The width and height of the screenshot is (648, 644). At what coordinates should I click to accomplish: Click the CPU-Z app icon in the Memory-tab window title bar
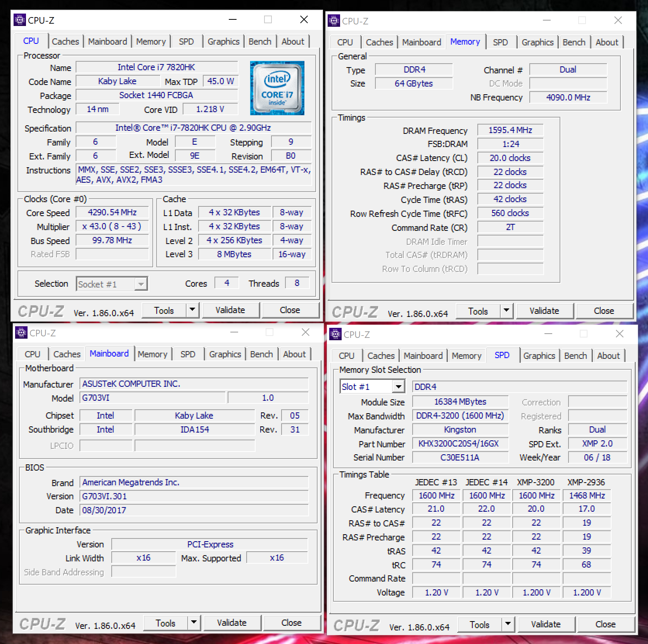coord(334,21)
